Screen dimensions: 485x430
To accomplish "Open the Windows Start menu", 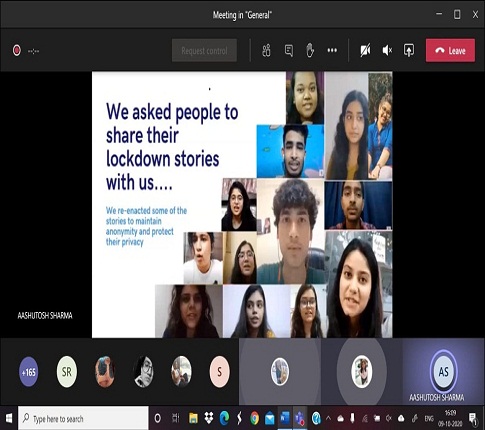I will 9,418.
